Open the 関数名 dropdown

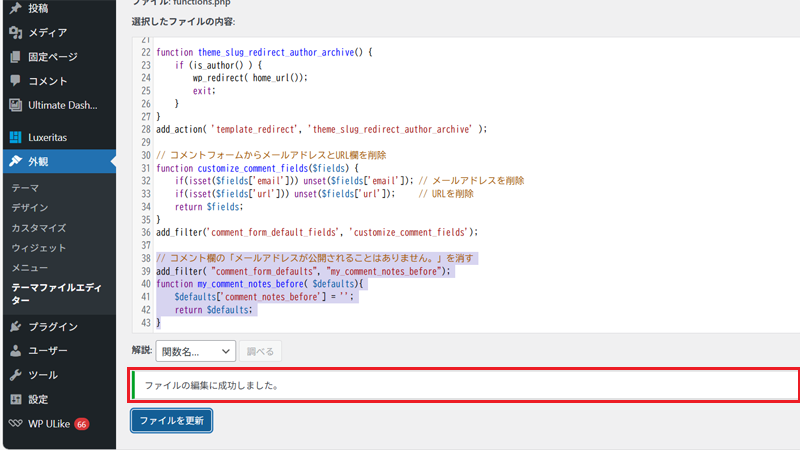[195, 352]
